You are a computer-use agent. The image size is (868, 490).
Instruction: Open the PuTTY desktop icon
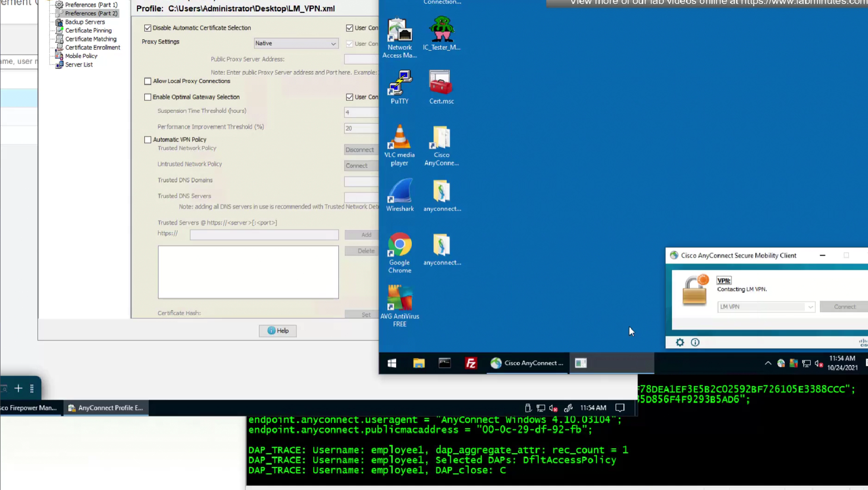[x=399, y=87]
